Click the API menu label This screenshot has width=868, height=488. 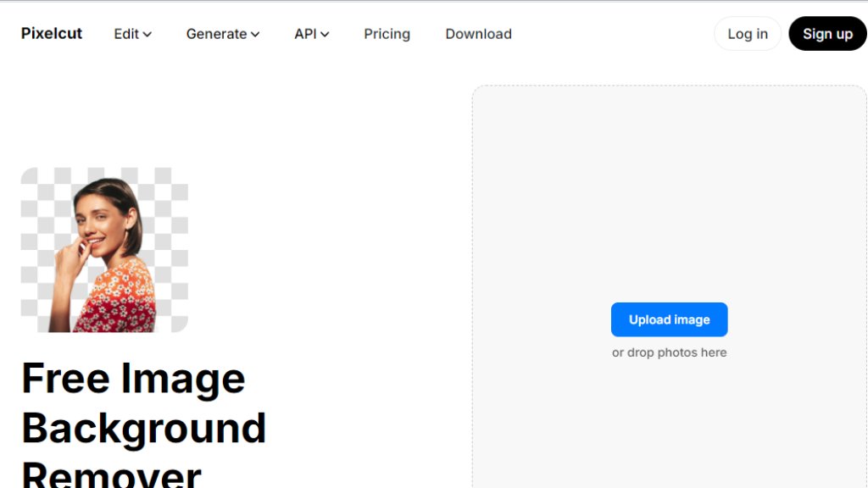305,34
